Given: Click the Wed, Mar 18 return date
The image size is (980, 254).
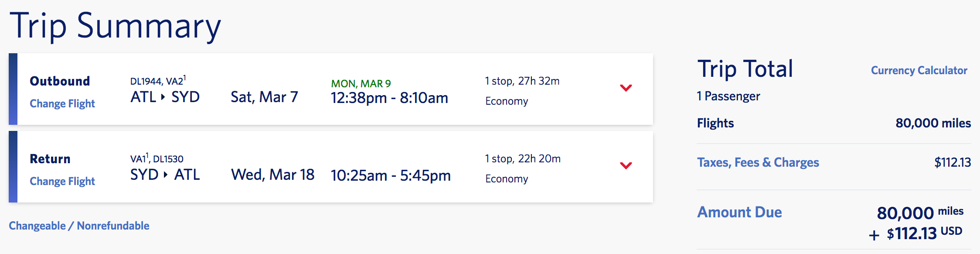Looking at the screenshot, I should click(x=272, y=175).
